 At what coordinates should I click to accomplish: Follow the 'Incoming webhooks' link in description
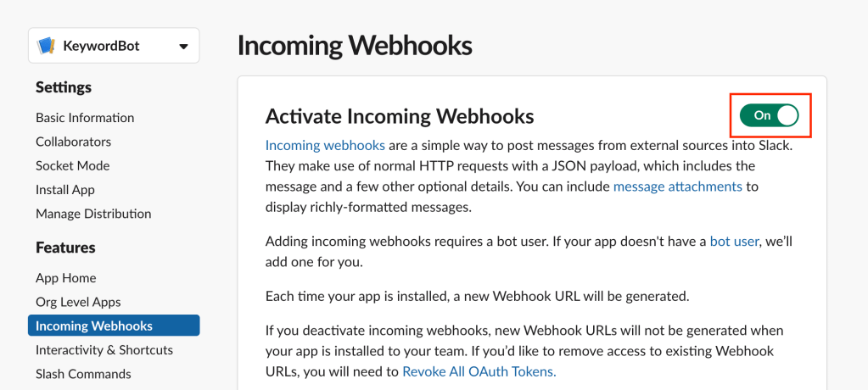click(325, 145)
